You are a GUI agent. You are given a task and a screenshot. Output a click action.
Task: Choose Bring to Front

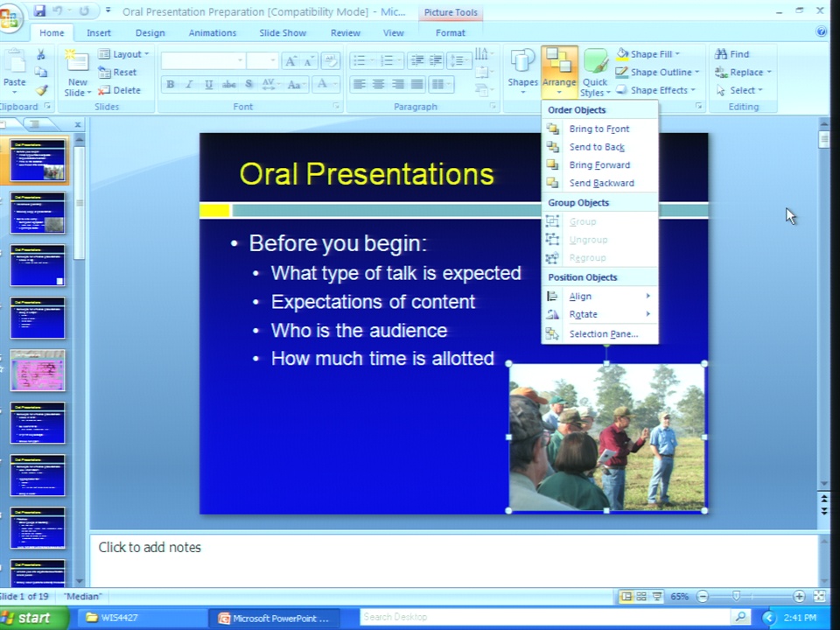[x=599, y=129]
